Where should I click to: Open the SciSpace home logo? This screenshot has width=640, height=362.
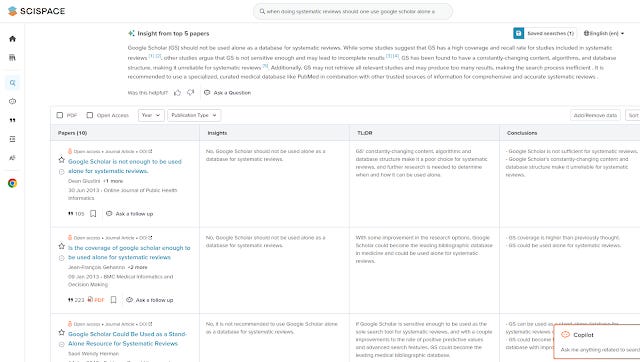click(x=36, y=11)
